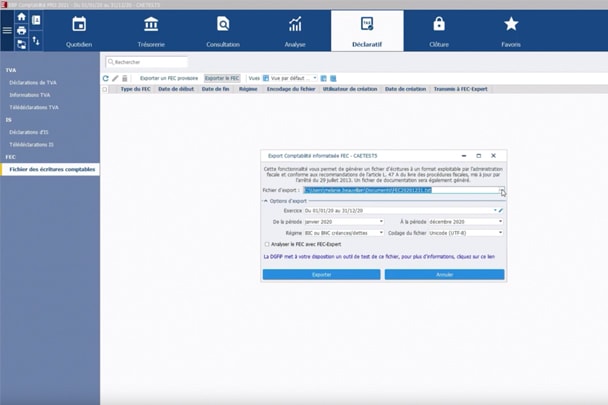The height and width of the screenshot is (405, 608).
Task: Click the home icon in top-left toolbar
Action: point(21,18)
